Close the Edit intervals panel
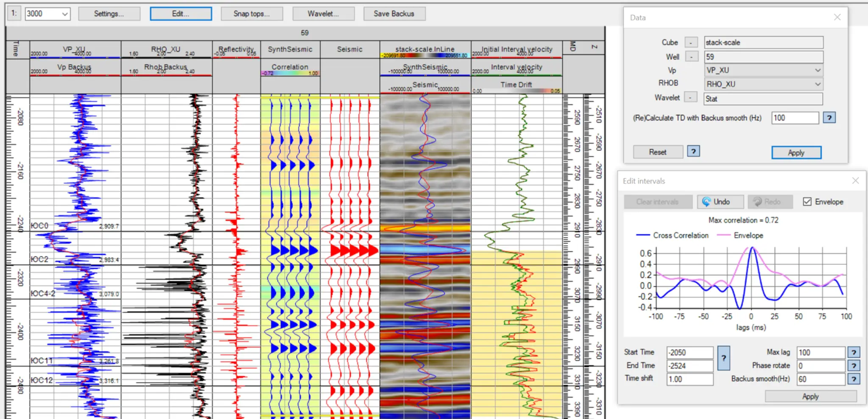868x419 pixels. coord(855,181)
